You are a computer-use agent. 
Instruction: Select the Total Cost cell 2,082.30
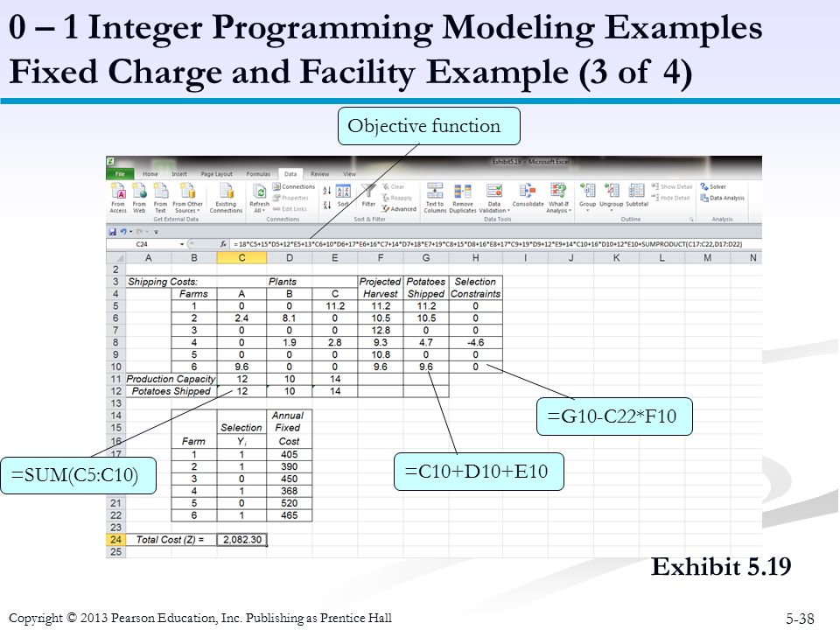coord(241,540)
